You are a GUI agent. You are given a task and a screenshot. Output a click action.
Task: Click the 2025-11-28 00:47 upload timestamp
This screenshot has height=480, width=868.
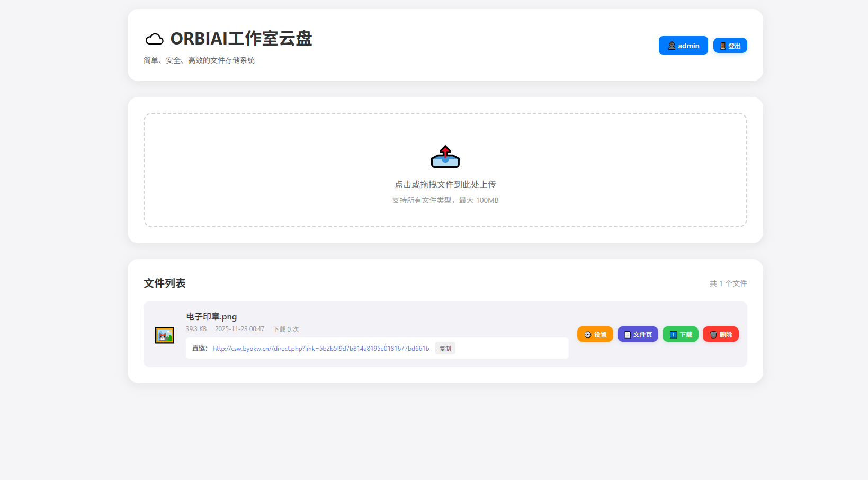239,329
